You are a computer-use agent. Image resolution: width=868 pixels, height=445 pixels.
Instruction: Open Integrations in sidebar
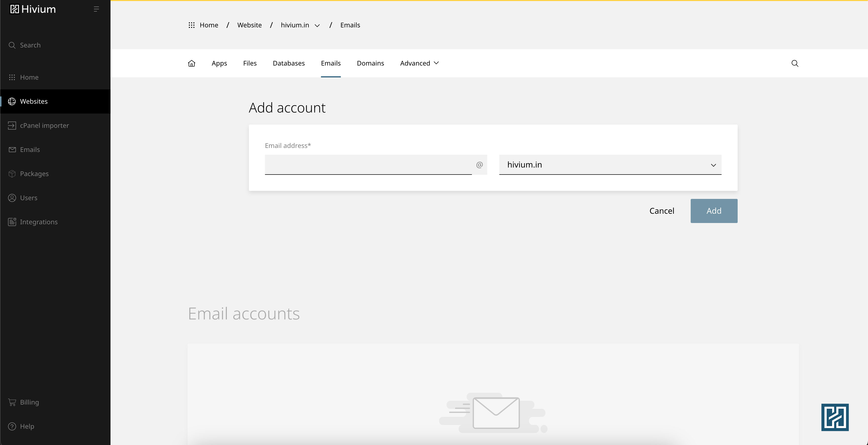click(x=38, y=222)
